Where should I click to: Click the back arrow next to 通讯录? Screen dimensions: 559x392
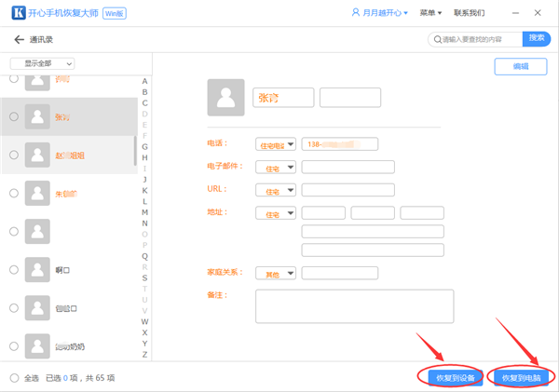[19, 39]
